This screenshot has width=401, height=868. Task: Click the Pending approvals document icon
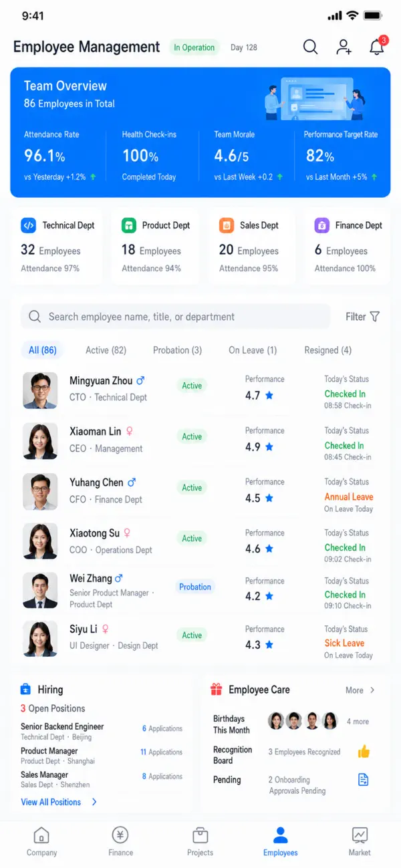(364, 780)
